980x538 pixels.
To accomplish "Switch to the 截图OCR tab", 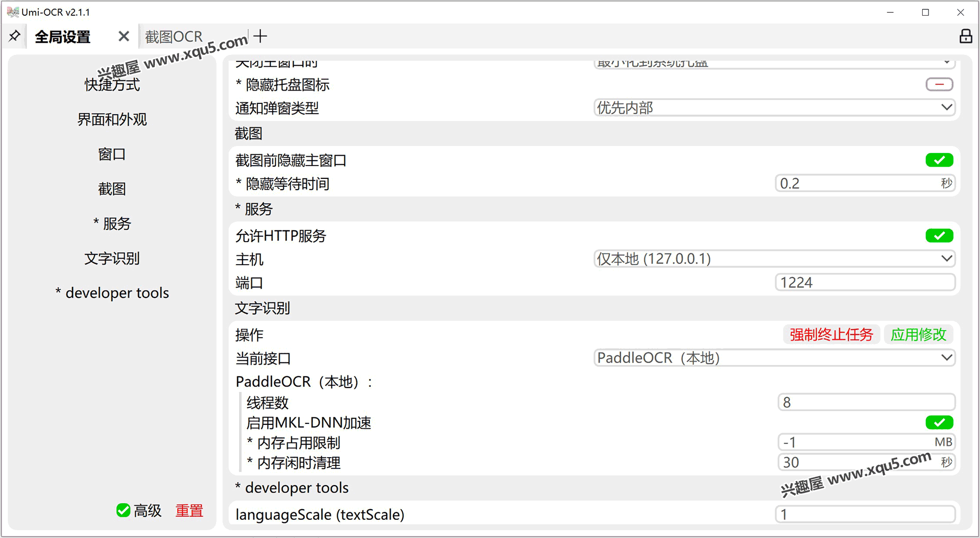I will click(x=173, y=37).
